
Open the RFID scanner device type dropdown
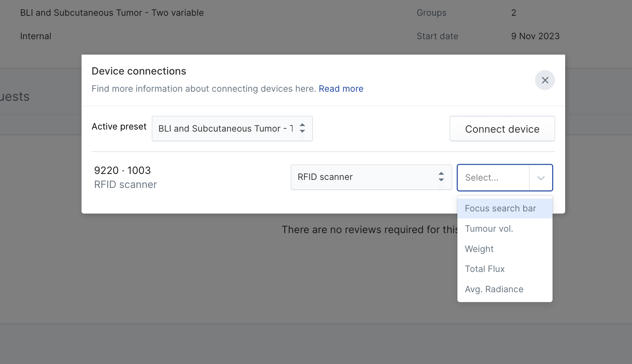[x=371, y=177]
